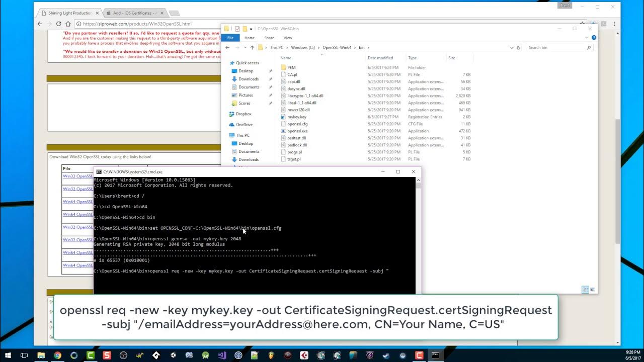Navigate back in File Explorer
Image resolution: width=644 pixels, height=362 pixels.
tap(227, 47)
